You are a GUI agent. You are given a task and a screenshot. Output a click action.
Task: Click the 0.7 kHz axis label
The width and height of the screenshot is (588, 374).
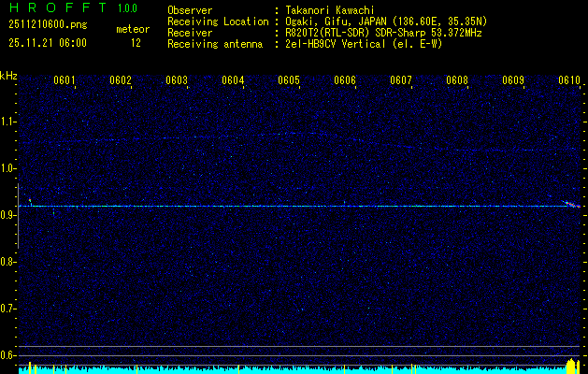pyautogui.click(x=7, y=309)
